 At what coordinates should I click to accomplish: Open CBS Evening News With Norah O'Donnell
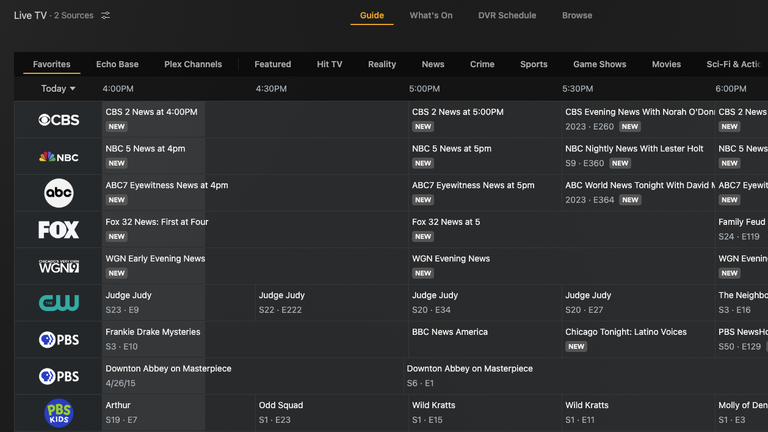point(638,120)
